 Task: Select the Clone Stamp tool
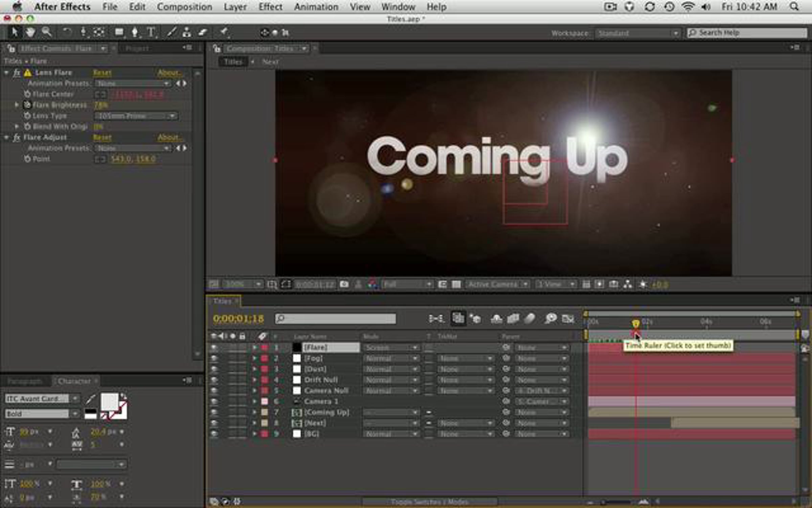click(x=186, y=33)
